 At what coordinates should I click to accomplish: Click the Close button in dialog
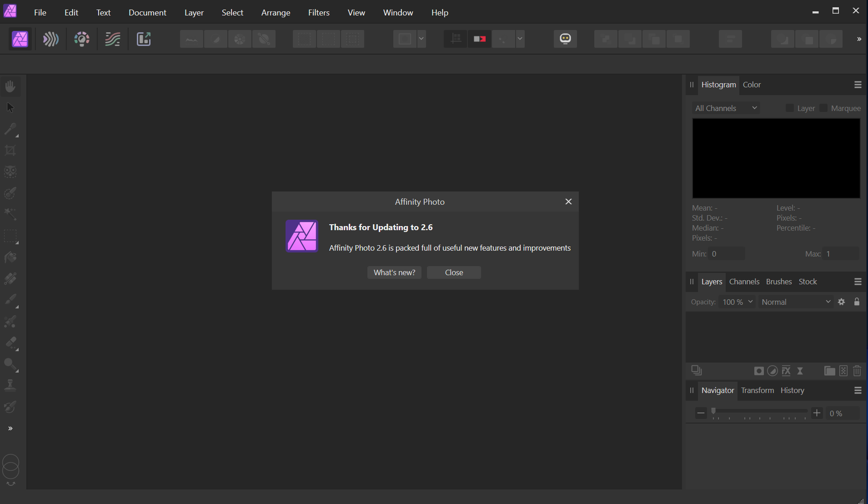[x=454, y=272]
